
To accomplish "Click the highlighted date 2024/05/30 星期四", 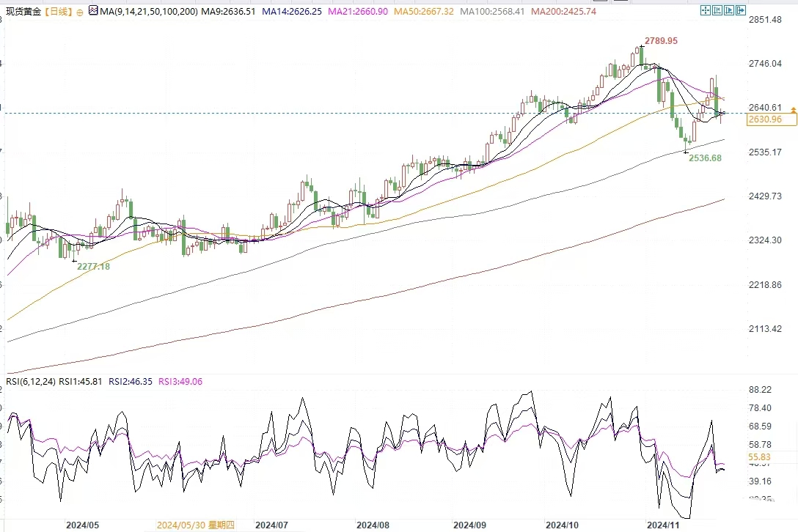I will pyautogui.click(x=195, y=525).
